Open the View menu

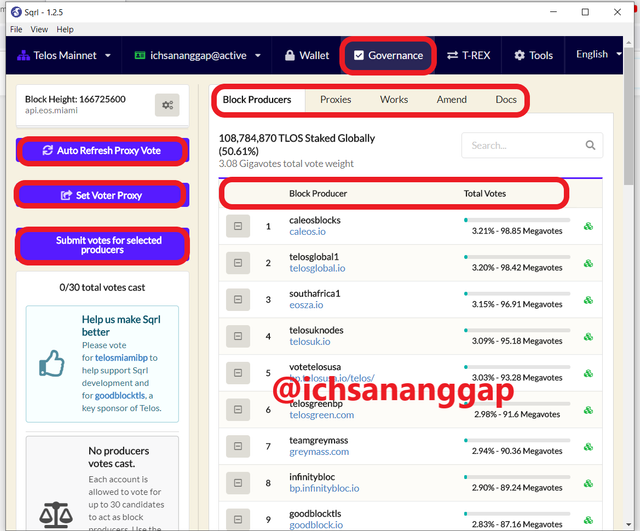click(x=39, y=29)
